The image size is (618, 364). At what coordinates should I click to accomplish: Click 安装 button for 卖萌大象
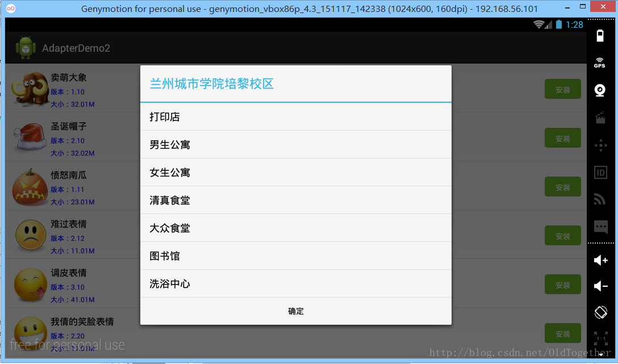tap(562, 89)
